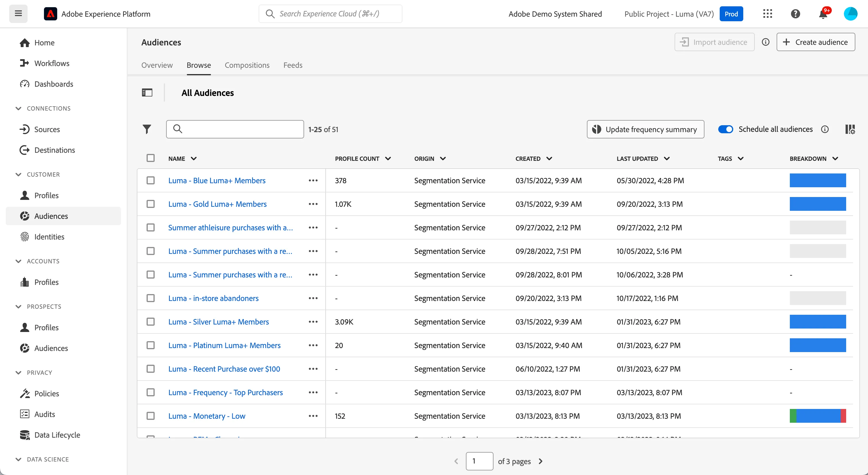Check the Luma - Frequency - Top Purchasers row
The width and height of the screenshot is (868, 475).
tap(151, 393)
